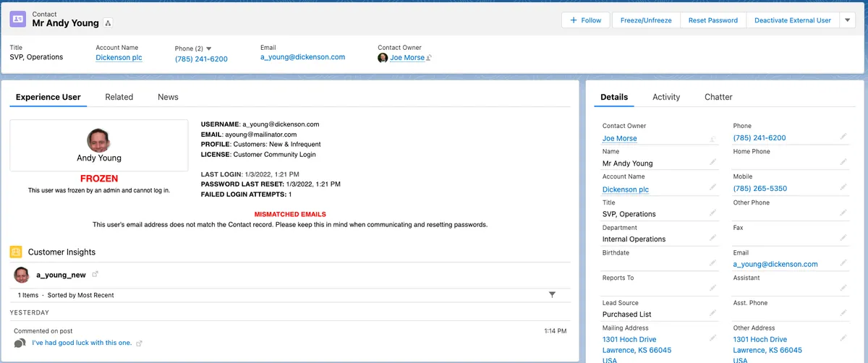Edit the Name field pencil icon
868x363 pixels.
(712, 163)
